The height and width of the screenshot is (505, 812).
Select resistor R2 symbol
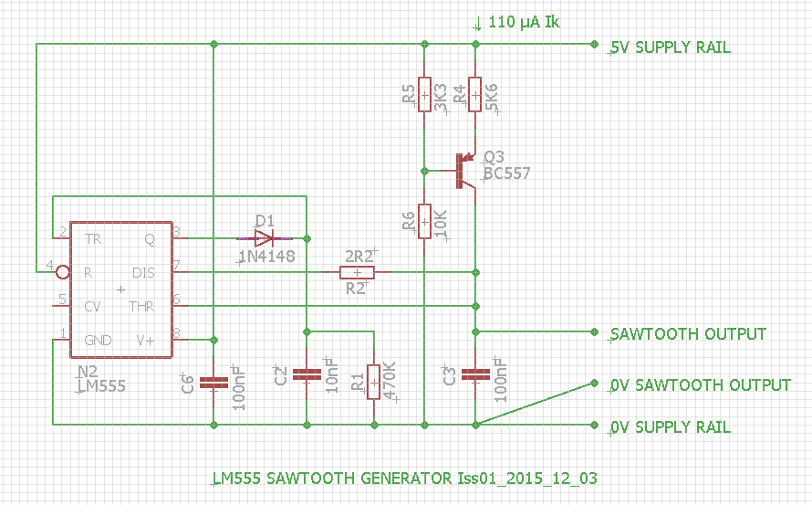pos(357,272)
